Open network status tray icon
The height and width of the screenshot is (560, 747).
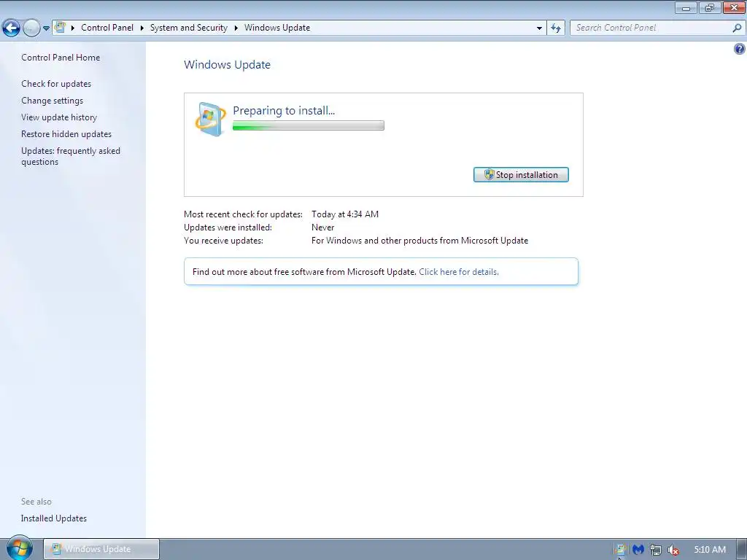click(x=656, y=550)
